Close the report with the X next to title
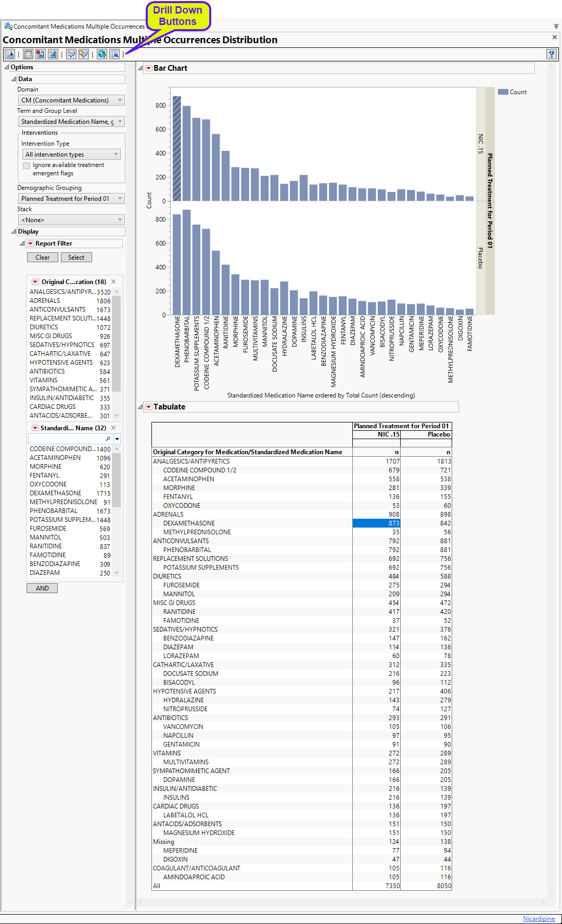The width and height of the screenshot is (562, 924). tap(555, 37)
